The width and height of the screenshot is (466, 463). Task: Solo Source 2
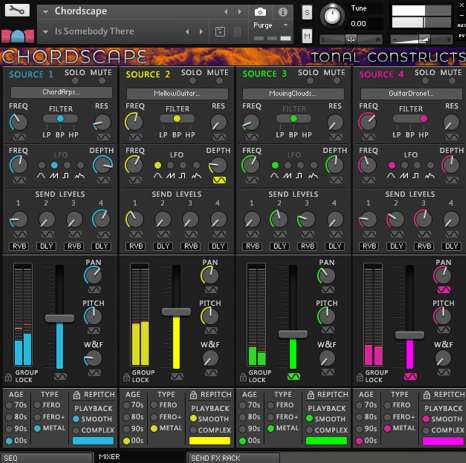pos(192,81)
